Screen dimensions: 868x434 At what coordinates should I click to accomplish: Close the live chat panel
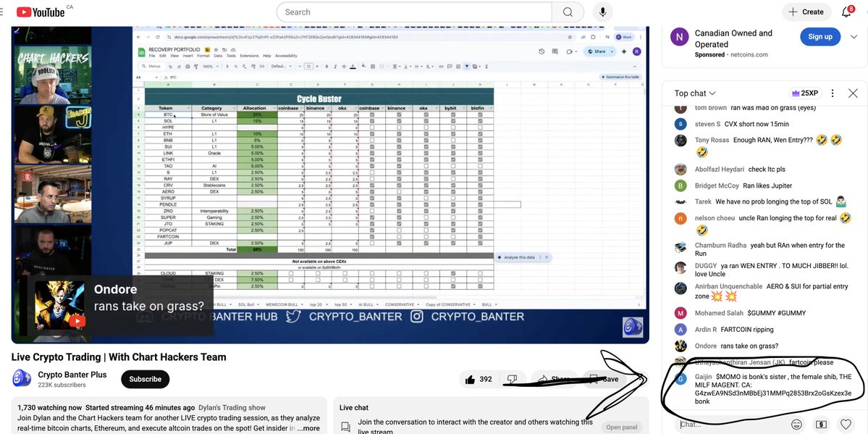point(853,93)
